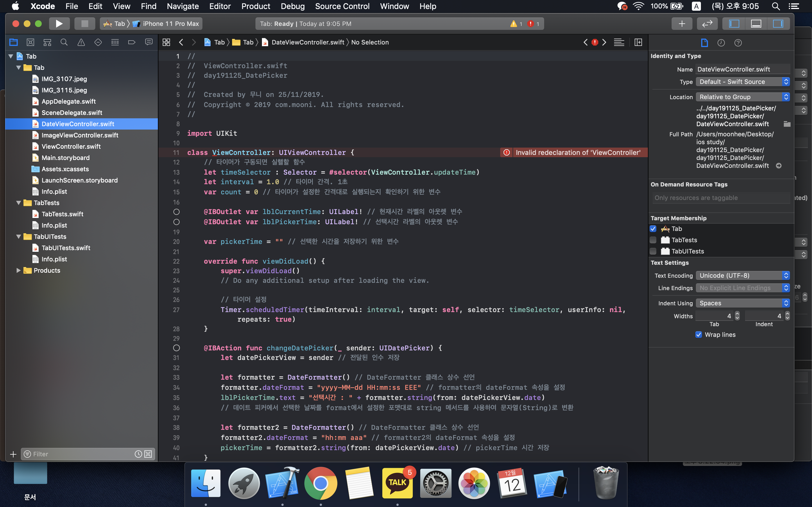The width and height of the screenshot is (812, 507).
Task: Open the Breakpoint navigator icon
Action: 132,42
